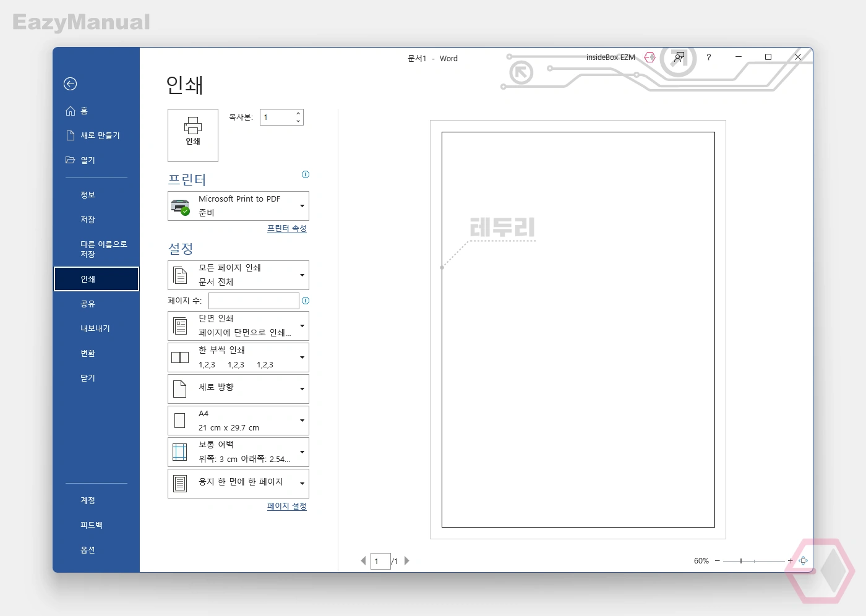This screenshot has height=616, width=866.
Task: Expand the 단면 인쇄 dropdown
Action: pyautogui.click(x=238, y=326)
